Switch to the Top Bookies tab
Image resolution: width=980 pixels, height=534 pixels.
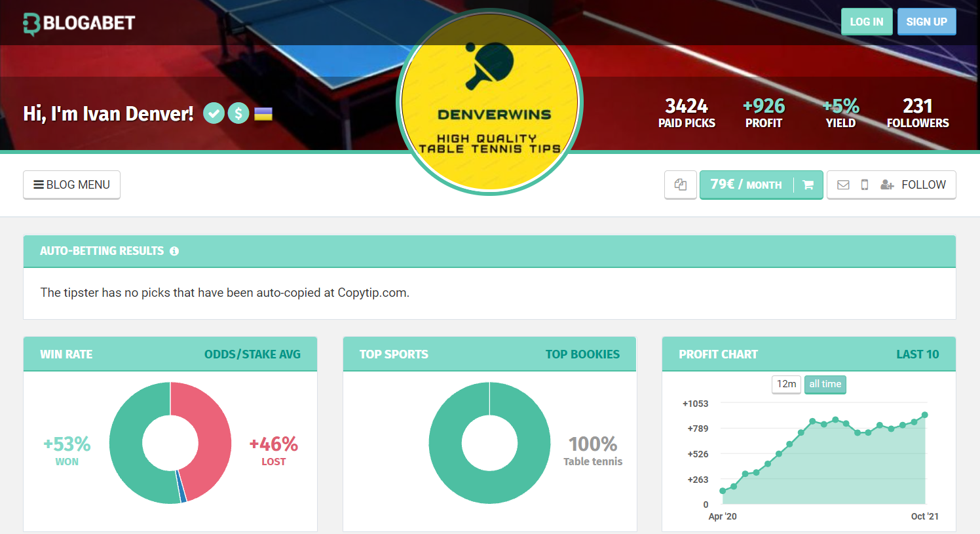(x=582, y=354)
